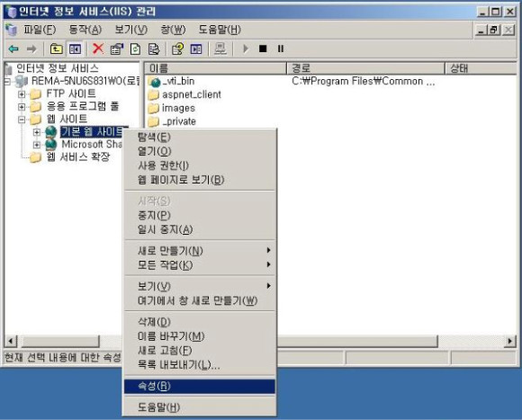Toggle the Show/Hide Console Tree icon
This screenshot has height=420, width=522.
click(x=75, y=49)
